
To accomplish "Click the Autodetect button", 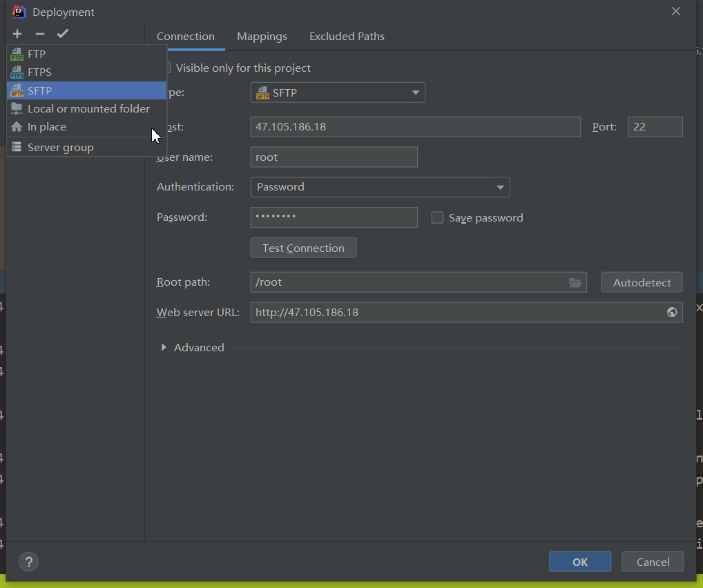I will (x=642, y=282).
